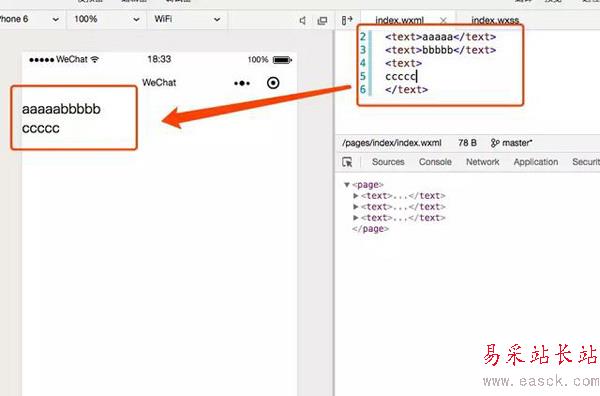Click the detach simulator window icon

pos(322,21)
